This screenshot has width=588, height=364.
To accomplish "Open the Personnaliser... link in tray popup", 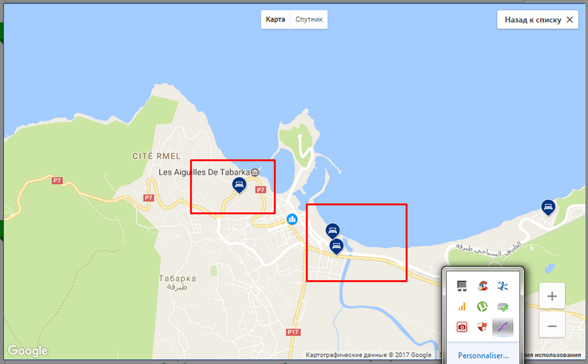I will [x=483, y=355].
